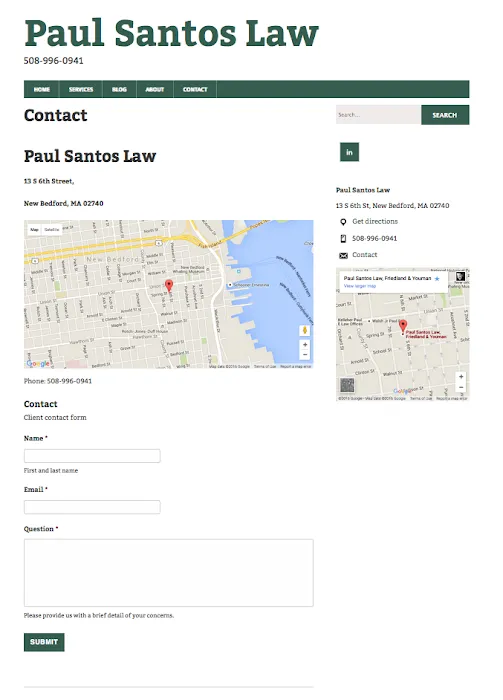
Task: Focus the Name input field
Action: pyautogui.click(x=92, y=456)
